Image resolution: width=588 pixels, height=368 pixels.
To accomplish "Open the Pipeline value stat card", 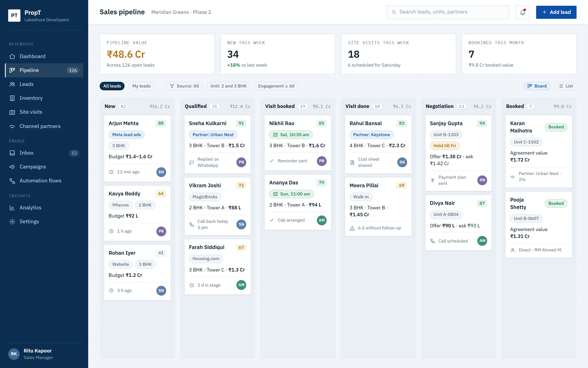I will pos(157,54).
